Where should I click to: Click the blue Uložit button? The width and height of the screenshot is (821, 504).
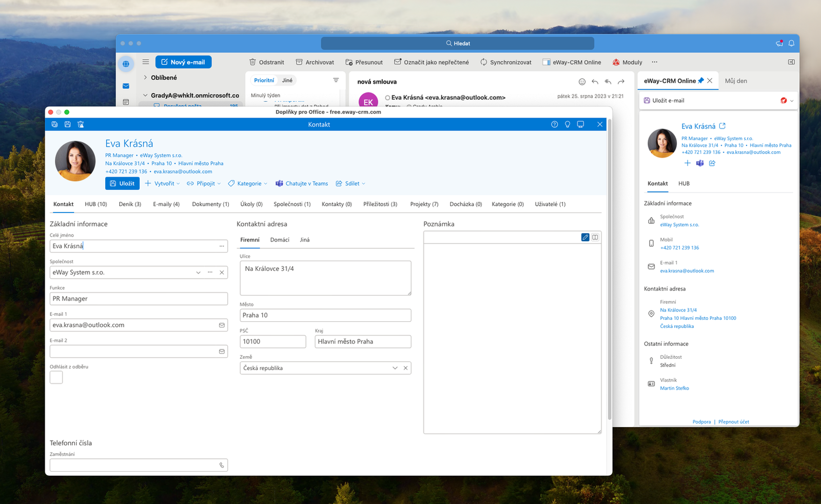[x=122, y=183]
